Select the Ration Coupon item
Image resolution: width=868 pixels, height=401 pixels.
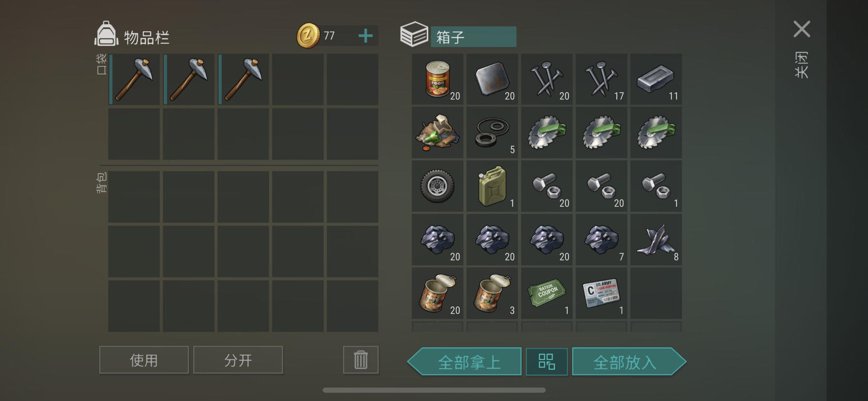pyautogui.click(x=547, y=293)
